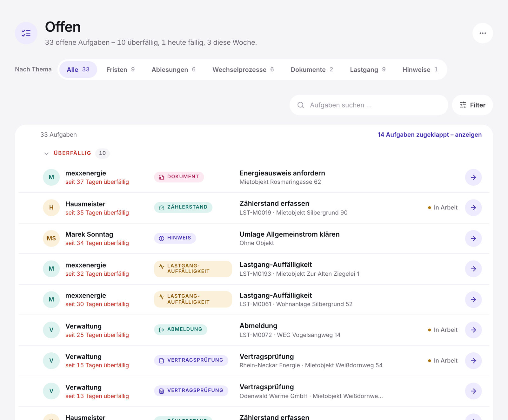
Task: Focus the Aufgaben suchen search field
Action: (x=369, y=105)
